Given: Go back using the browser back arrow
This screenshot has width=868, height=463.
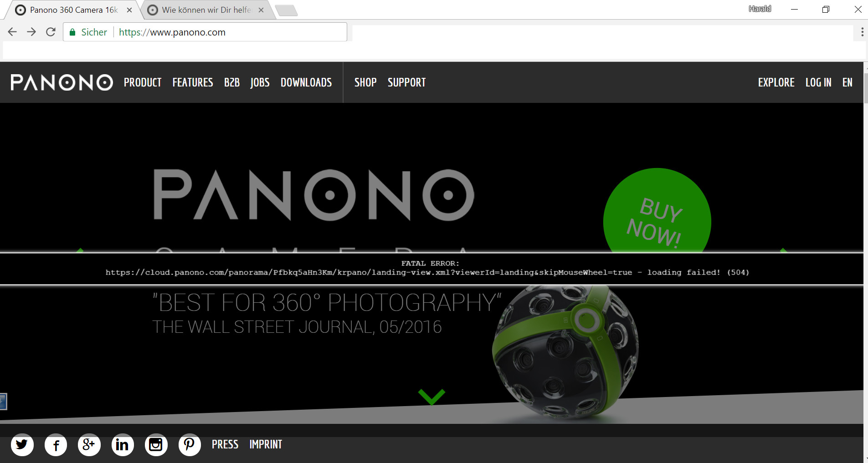Looking at the screenshot, I should coord(12,32).
